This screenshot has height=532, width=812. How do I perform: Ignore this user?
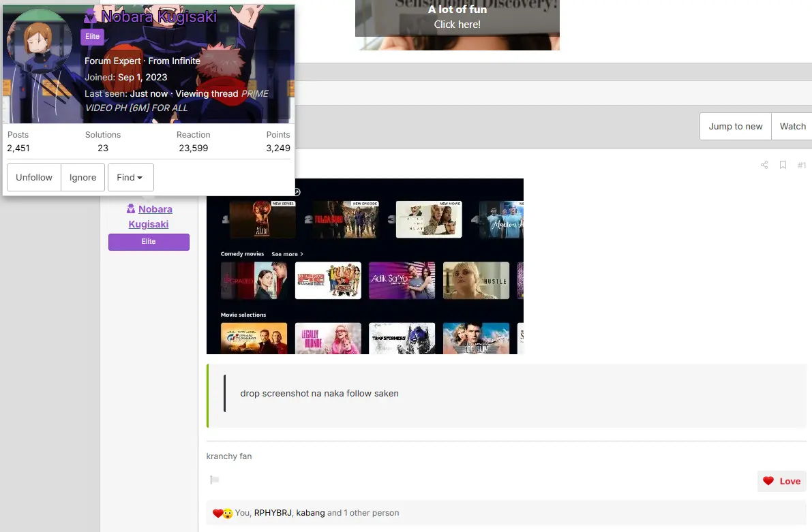pos(83,178)
